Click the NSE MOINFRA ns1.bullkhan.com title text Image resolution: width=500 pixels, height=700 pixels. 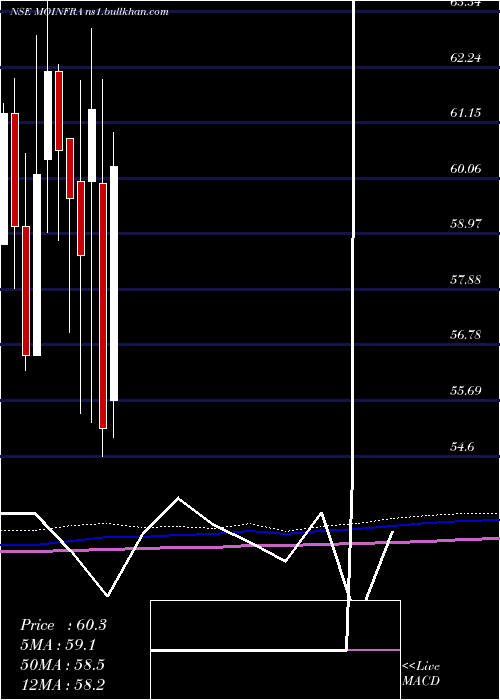pos(89,12)
